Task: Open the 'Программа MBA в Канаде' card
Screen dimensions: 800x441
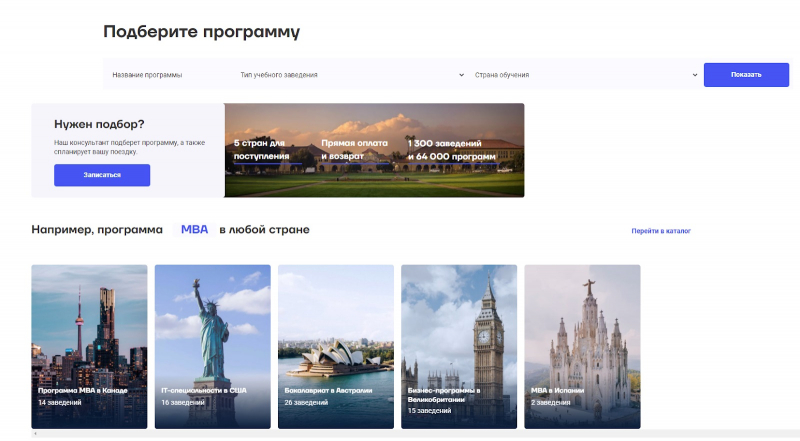Action: [89, 346]
